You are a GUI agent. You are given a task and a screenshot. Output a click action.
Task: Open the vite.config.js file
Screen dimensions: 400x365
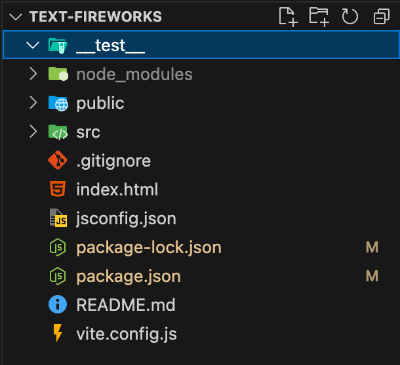(126, 334)
